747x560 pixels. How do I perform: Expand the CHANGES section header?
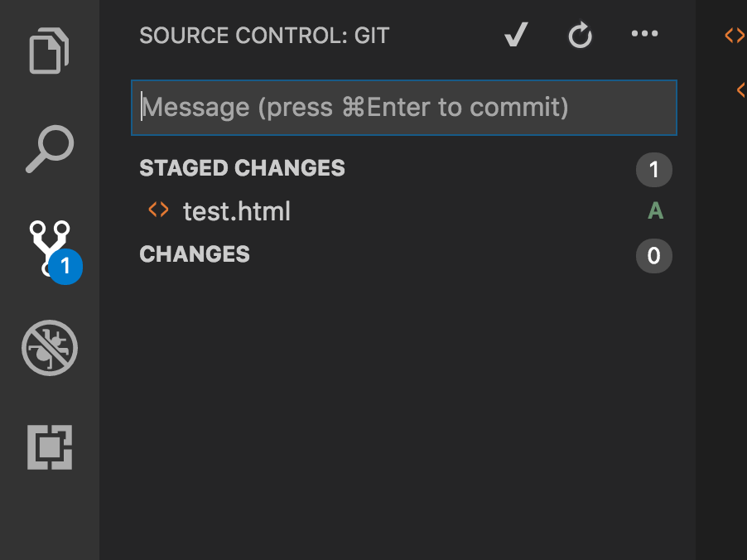click(x=195, y=254)
